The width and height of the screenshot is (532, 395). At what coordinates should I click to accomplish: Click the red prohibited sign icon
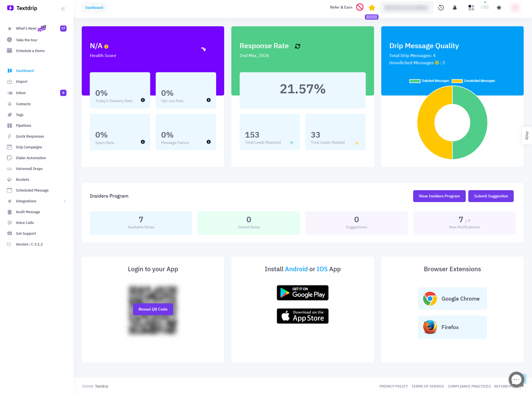(x=360, y=7)
